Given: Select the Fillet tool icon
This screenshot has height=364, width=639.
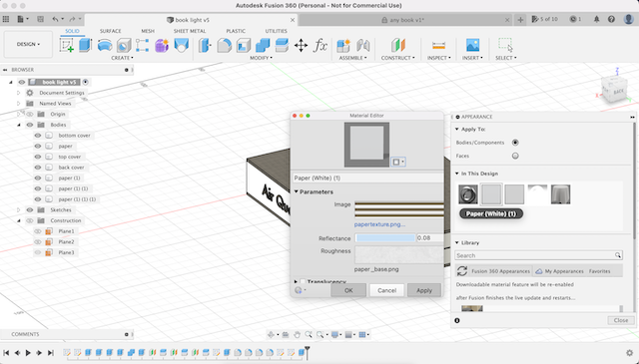Looking at the screenshot, I should point(224,45).
